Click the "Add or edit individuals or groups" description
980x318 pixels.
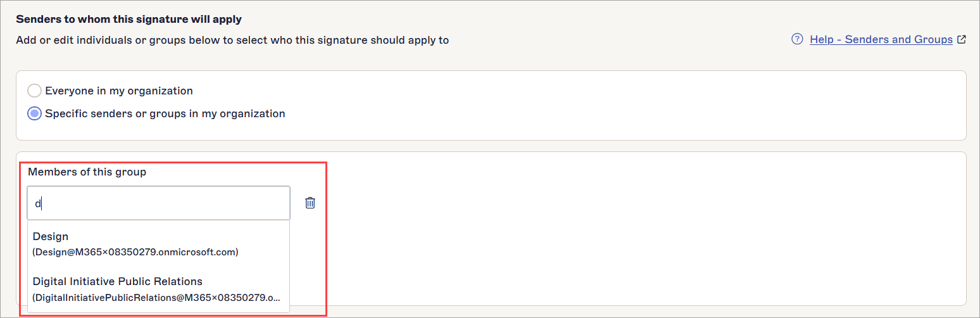232,40
